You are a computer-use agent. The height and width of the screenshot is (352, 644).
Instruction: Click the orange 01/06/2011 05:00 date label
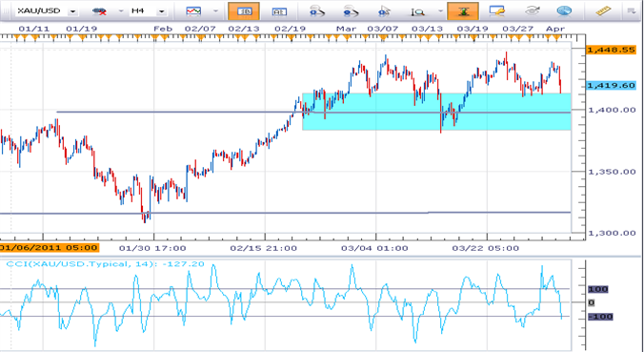(49, 248)
